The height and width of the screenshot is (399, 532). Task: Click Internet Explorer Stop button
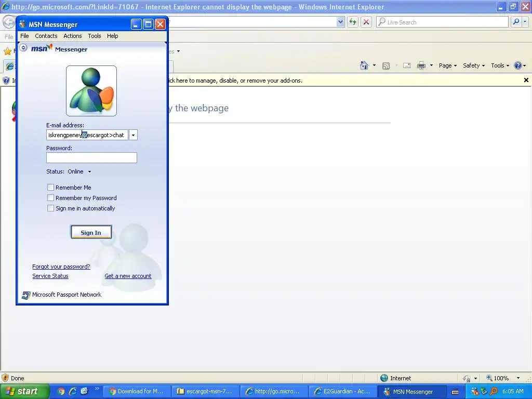(x=366, y=22)
